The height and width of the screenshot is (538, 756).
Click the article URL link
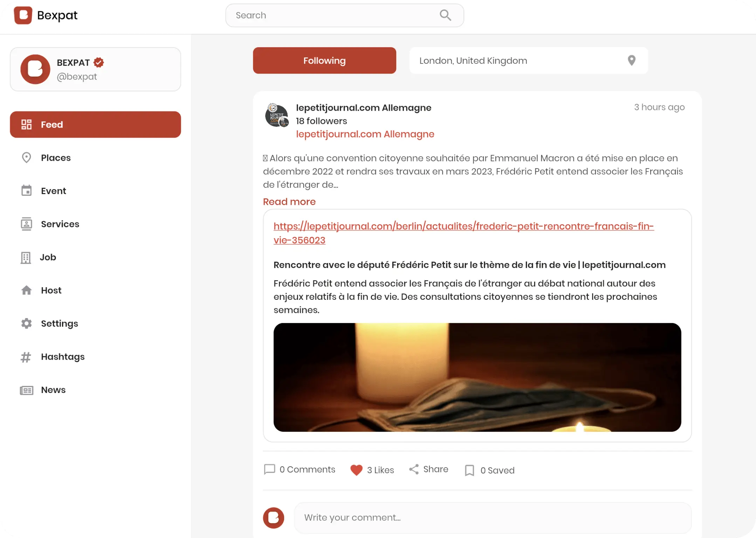tap(463, 233)
